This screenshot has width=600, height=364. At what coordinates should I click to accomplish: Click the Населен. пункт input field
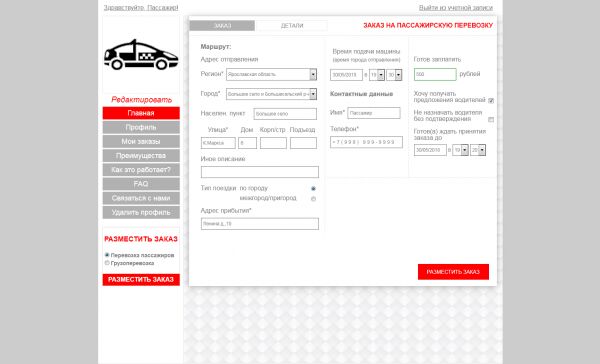tap(285, 114)
